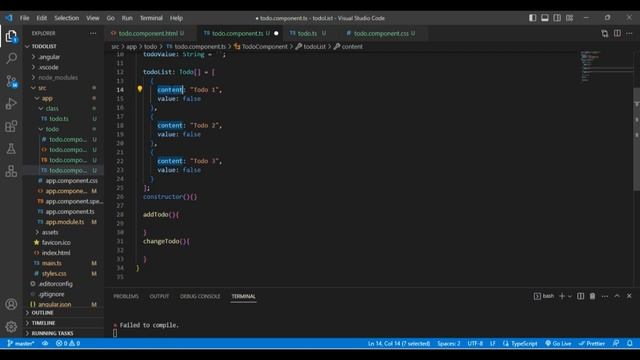Open panel ellipsis menu next to trash
Viewport: 640px width, 360px height.
604,296
